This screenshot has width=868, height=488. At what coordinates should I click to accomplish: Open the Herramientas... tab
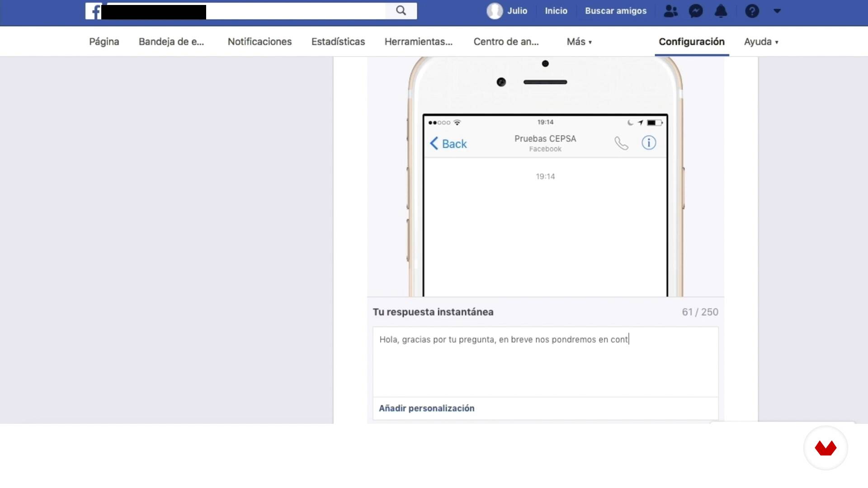419,42
